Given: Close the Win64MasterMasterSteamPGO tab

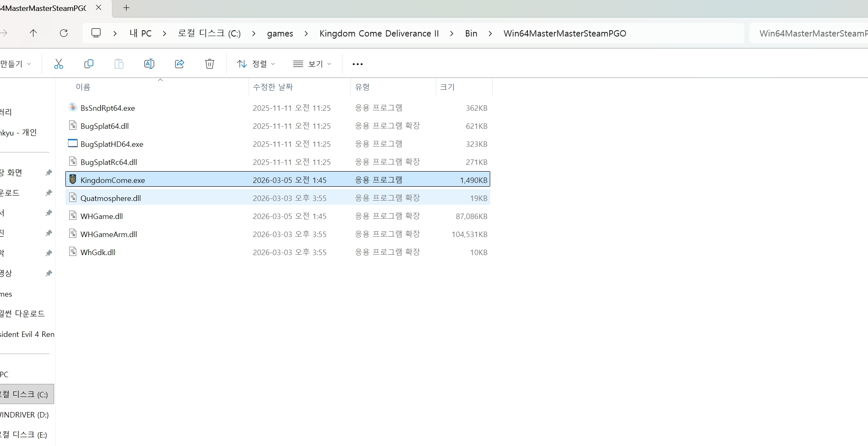Looking at the screenshot, I should 99,8.
